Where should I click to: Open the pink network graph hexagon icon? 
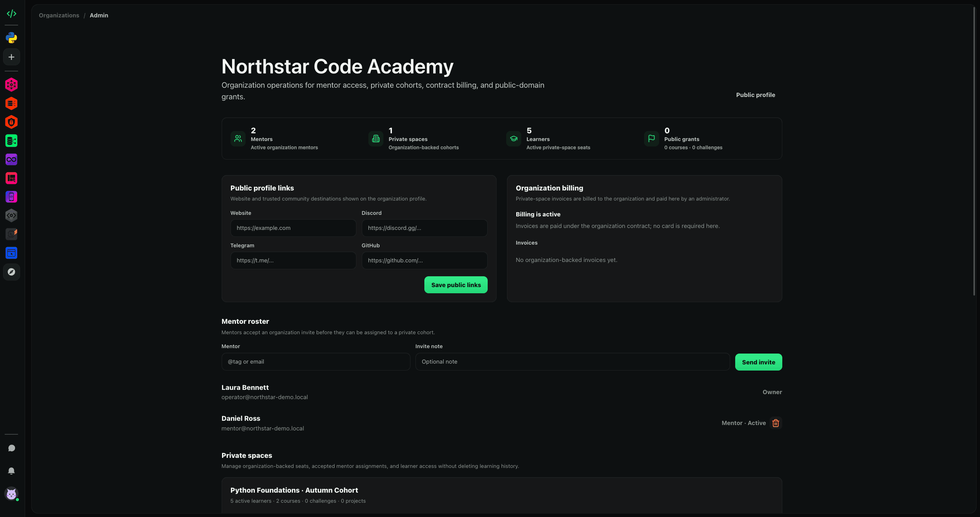pos(12,85)
